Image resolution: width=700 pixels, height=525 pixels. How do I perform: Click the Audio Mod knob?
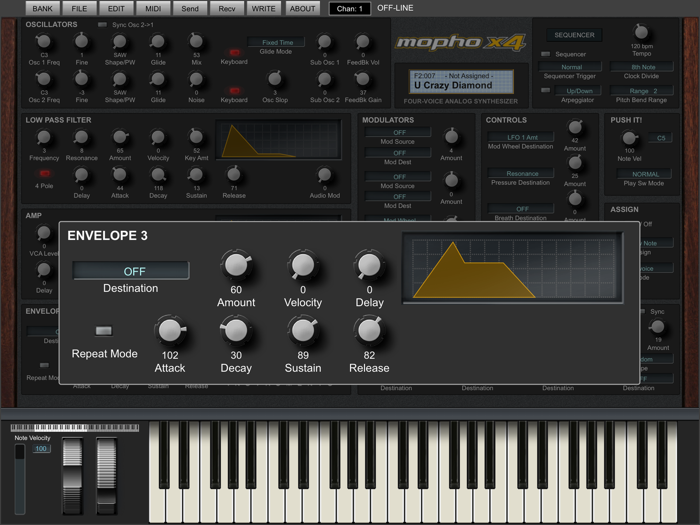click(325, 175)
